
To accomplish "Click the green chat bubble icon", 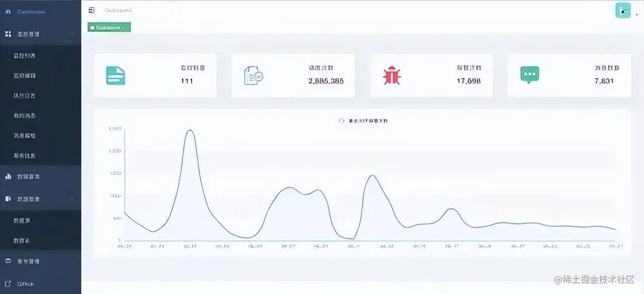I will (529, 75).
